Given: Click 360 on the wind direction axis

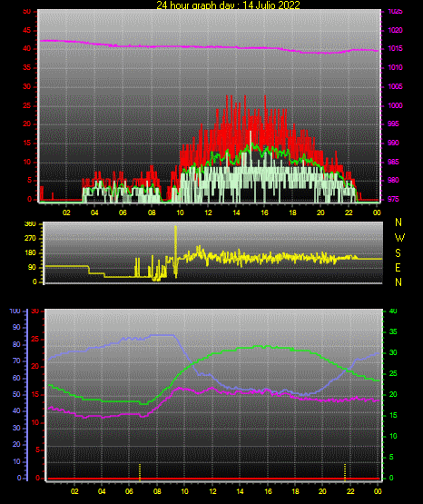Looking at the screenshot, I should pos(30,224).
